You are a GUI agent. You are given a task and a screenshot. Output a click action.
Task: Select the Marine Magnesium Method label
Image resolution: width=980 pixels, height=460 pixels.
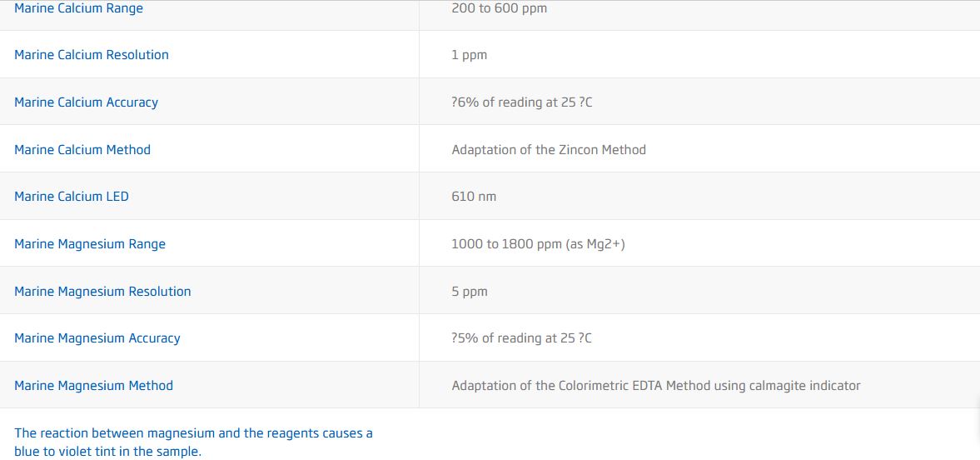[x=93, y=386]
